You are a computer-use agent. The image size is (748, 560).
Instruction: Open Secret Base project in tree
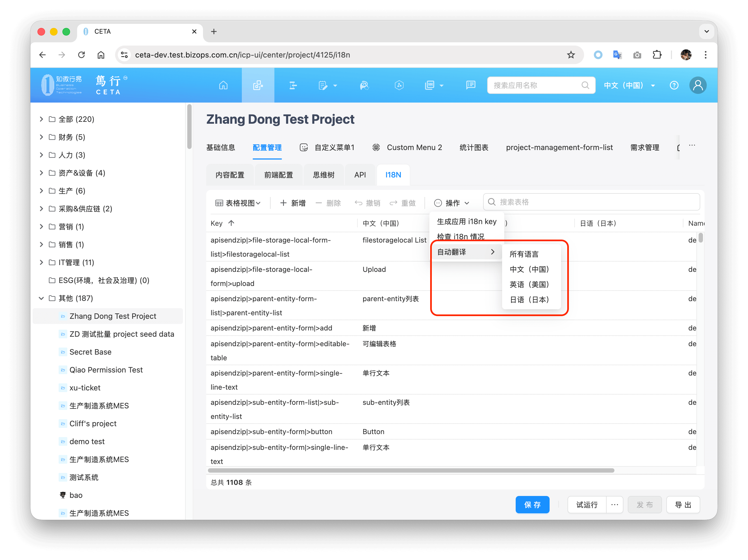pos(90,352)
